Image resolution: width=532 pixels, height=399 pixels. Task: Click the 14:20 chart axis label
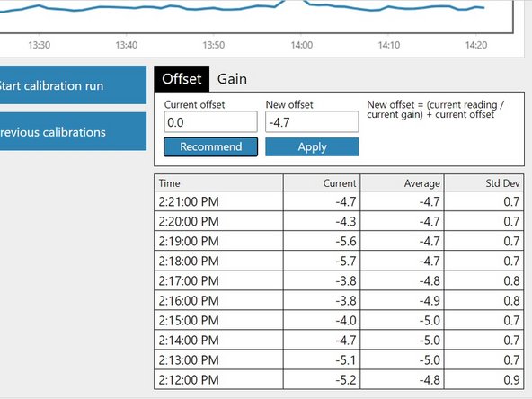click(476, 45)
